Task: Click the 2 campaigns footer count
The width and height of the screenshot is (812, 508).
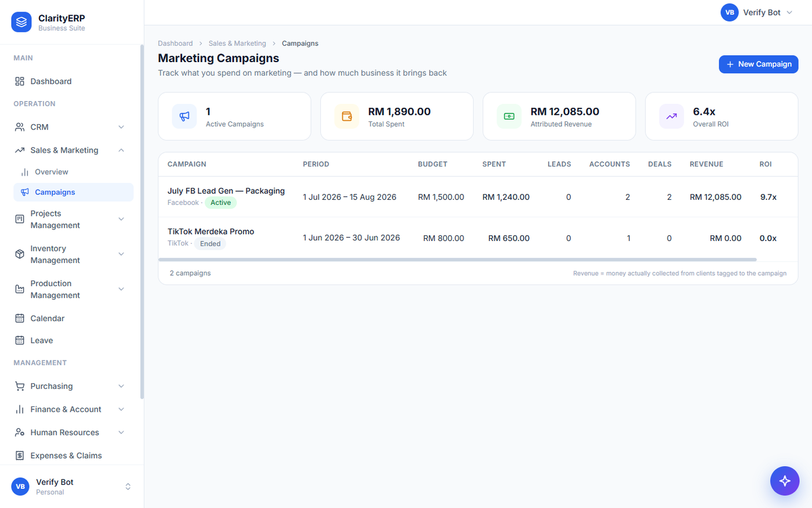Action: click(190, 273)
